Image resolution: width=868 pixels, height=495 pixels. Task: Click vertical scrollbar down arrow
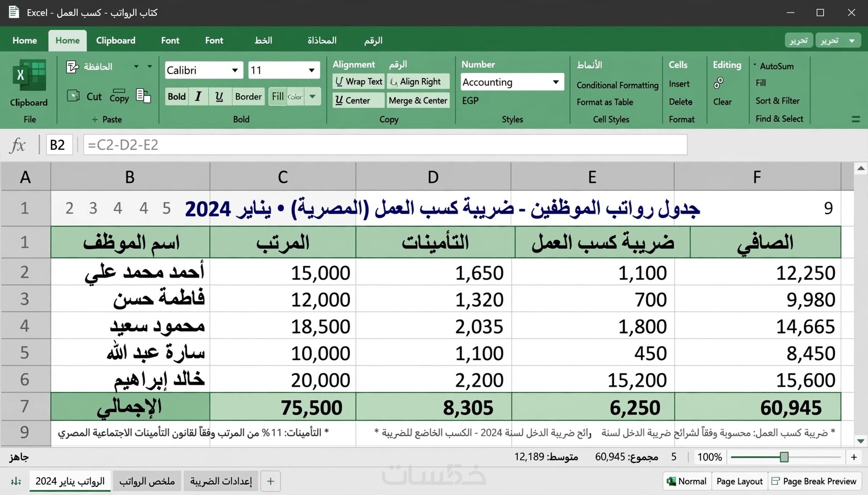(861, 441)
